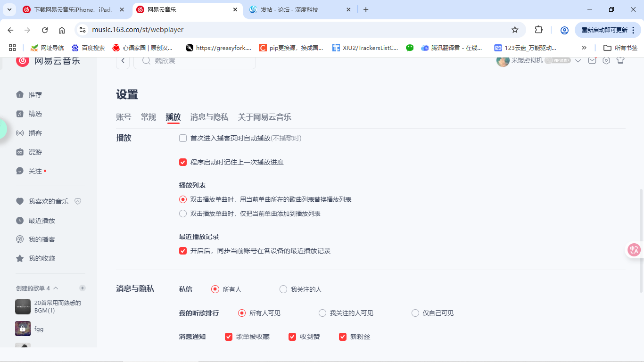Open 最近播放 recent plays
644x362 pixels.
(x=36, y=221)
